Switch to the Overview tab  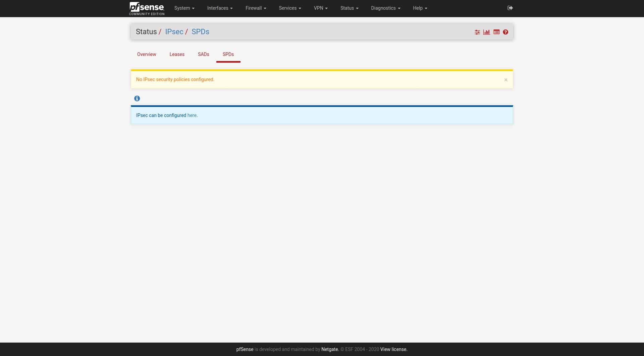[x=147, y=54]
